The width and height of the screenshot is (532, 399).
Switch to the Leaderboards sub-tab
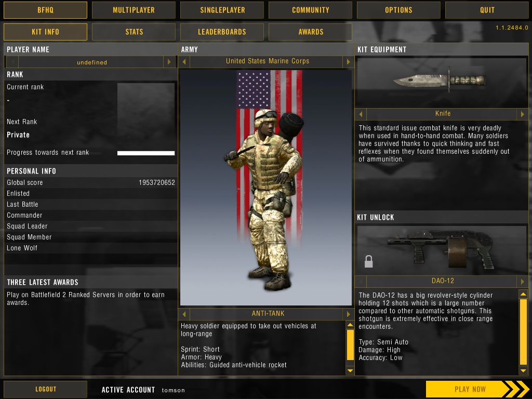pyautogui.click(x=222, y=32)
